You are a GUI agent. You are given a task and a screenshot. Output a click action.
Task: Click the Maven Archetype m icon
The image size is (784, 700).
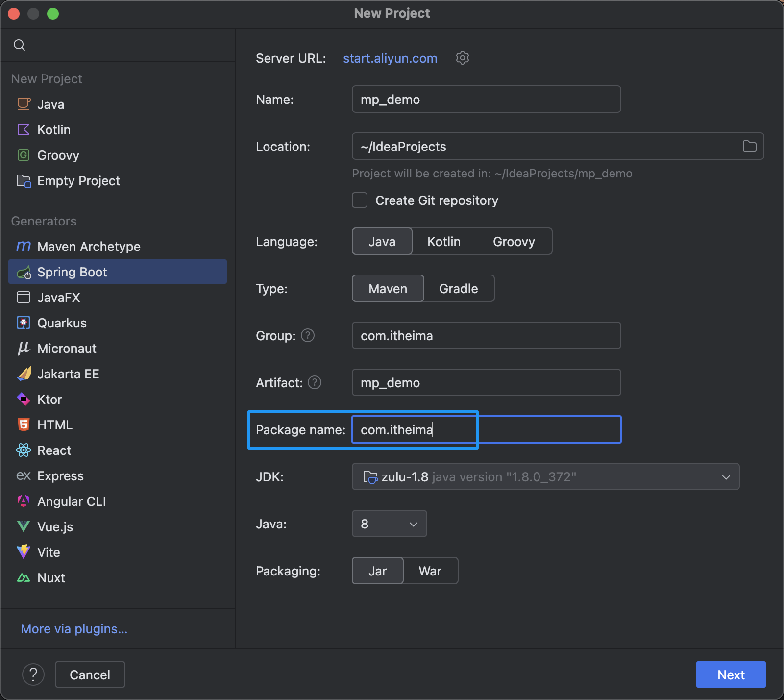coord(24,246)
